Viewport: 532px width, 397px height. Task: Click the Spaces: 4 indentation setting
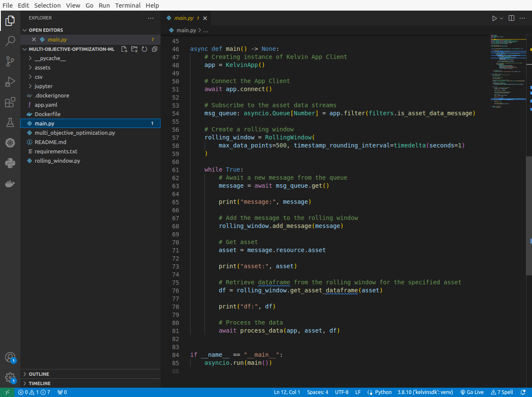pos(318,392)
